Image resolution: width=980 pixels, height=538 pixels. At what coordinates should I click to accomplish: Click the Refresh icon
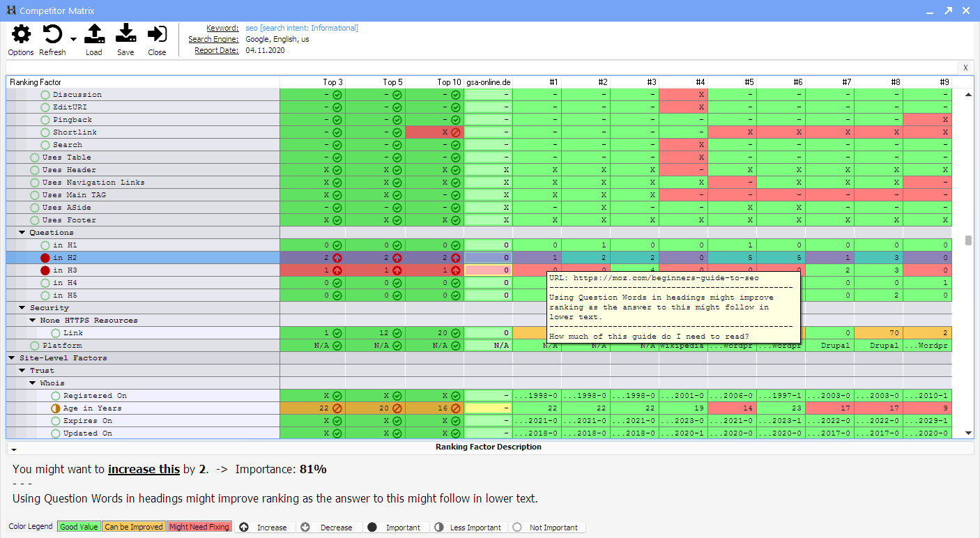(52, 34)
